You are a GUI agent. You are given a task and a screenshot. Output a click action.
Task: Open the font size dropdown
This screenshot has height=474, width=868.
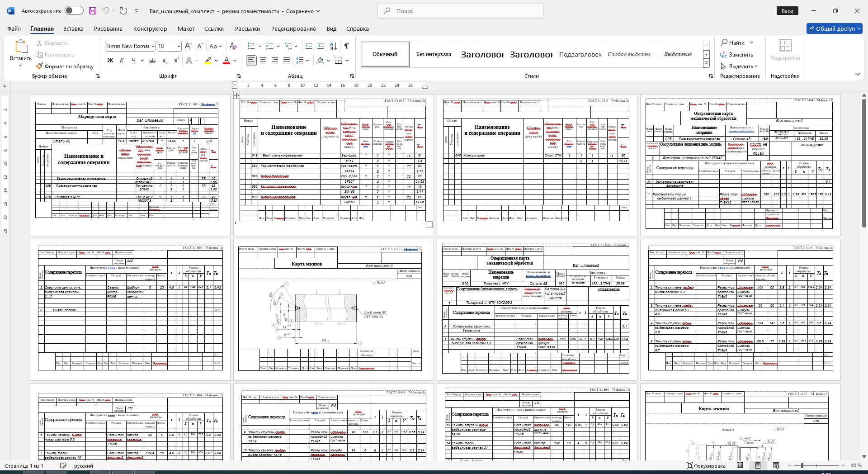click(x=179, y=46)
